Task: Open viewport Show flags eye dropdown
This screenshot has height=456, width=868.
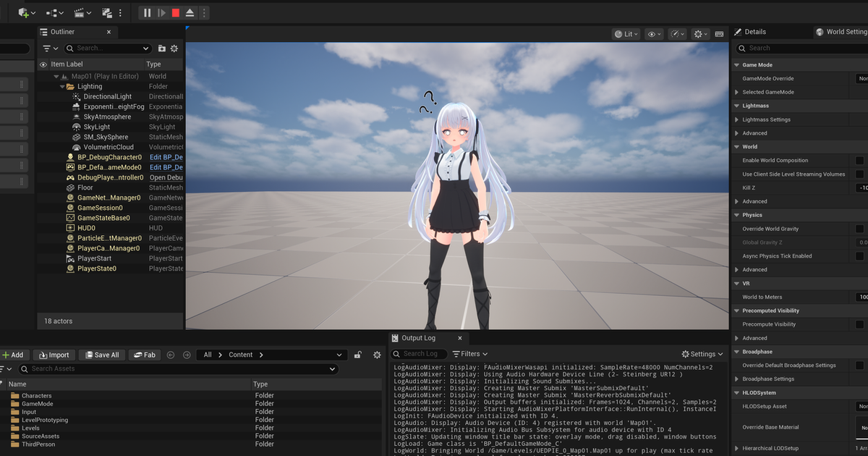Action: click(655, 34)
